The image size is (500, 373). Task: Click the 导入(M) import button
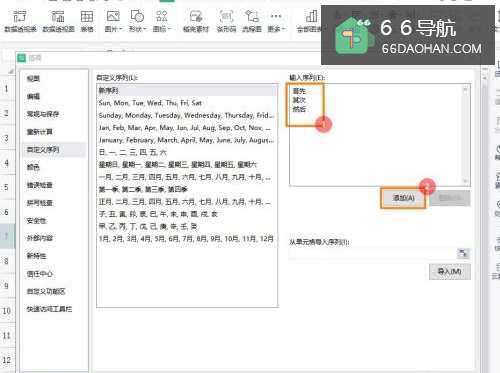450,272
